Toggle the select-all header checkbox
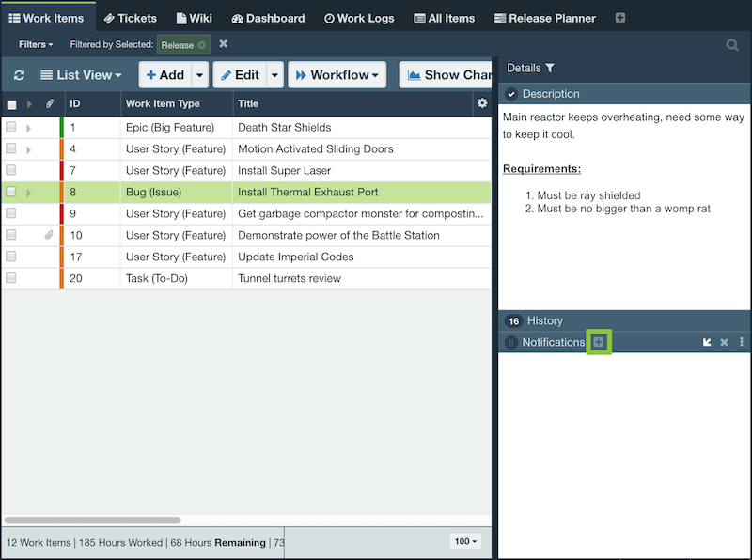Screen dimensions: 752x560 tap(11, 104)
